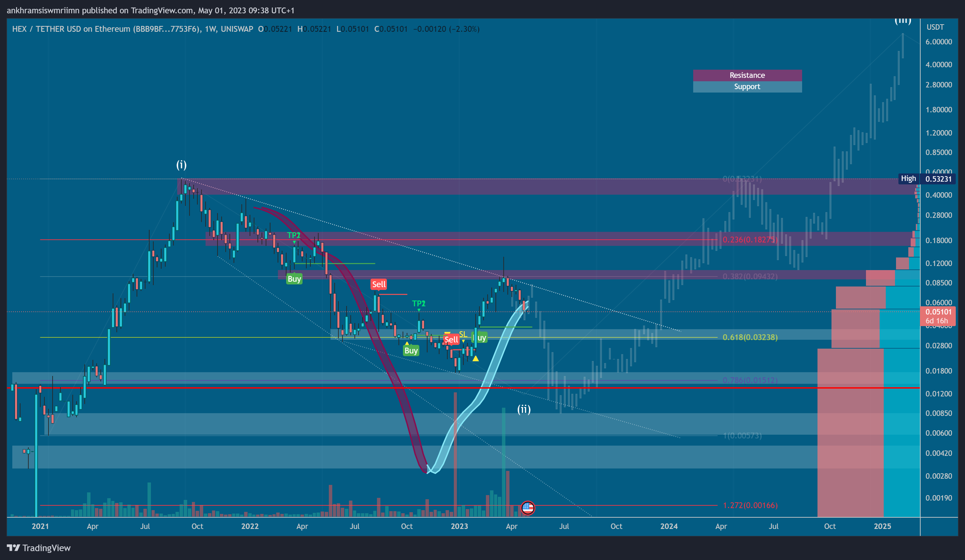Screen dimensions: 965x560
Task: Click the wave (ii) label
Action: coord(524,409)
